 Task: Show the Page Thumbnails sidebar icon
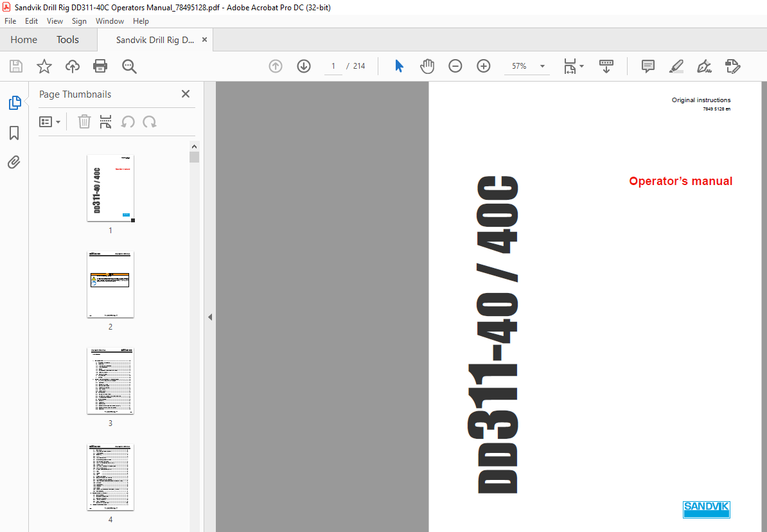(15, 103)
